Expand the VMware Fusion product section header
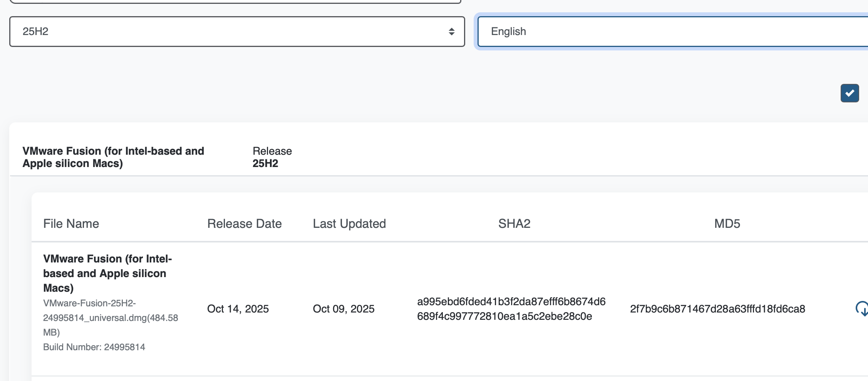 pos(113,157)
